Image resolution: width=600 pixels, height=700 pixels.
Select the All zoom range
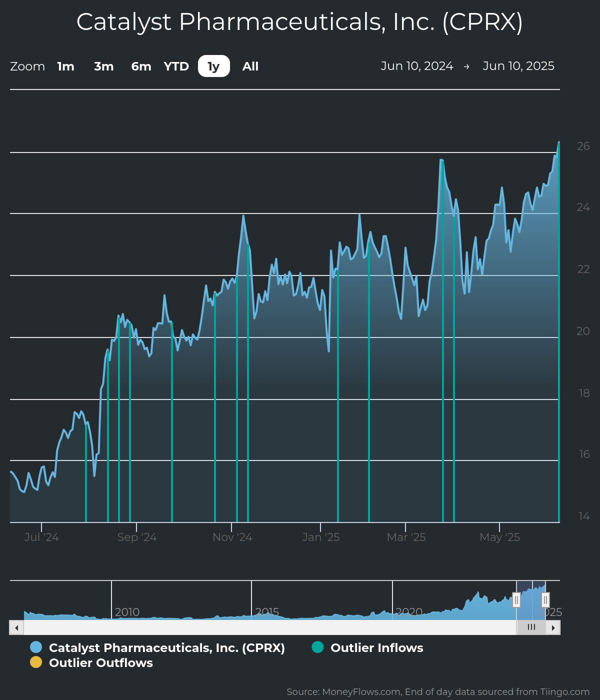coord(250,66)
